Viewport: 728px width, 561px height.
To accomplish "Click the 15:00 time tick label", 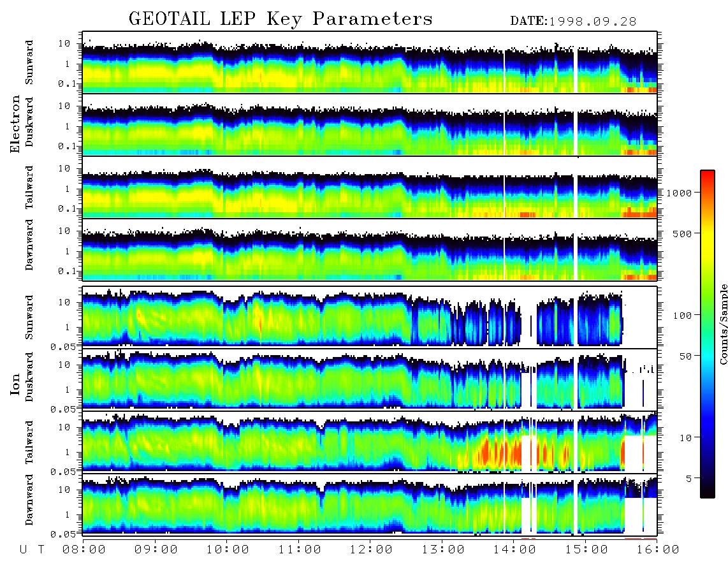I will (586, 550).
